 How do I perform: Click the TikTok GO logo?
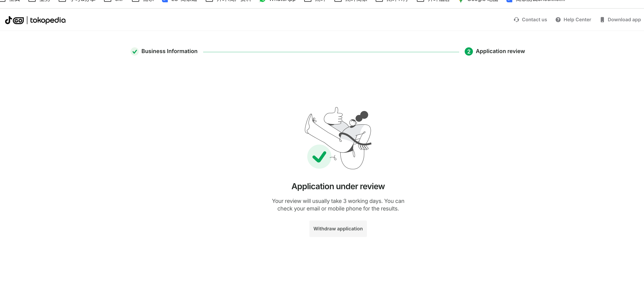pyautogui.click(x=14, y=20)
